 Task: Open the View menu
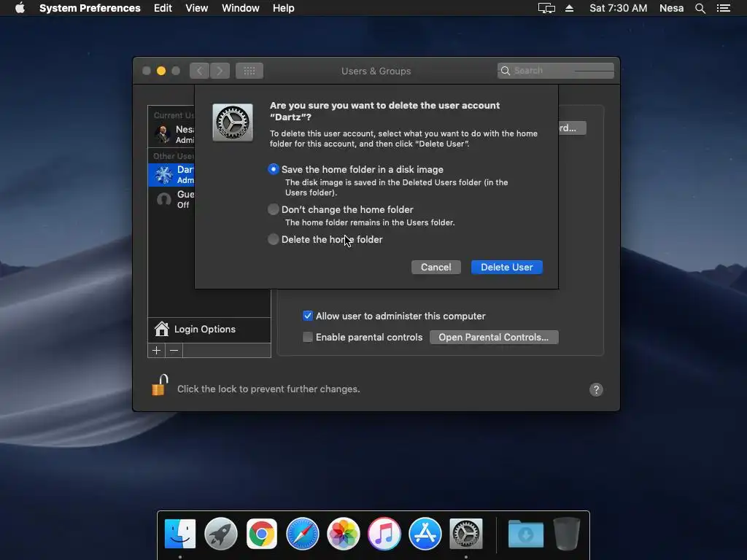[x=197, y=8]
